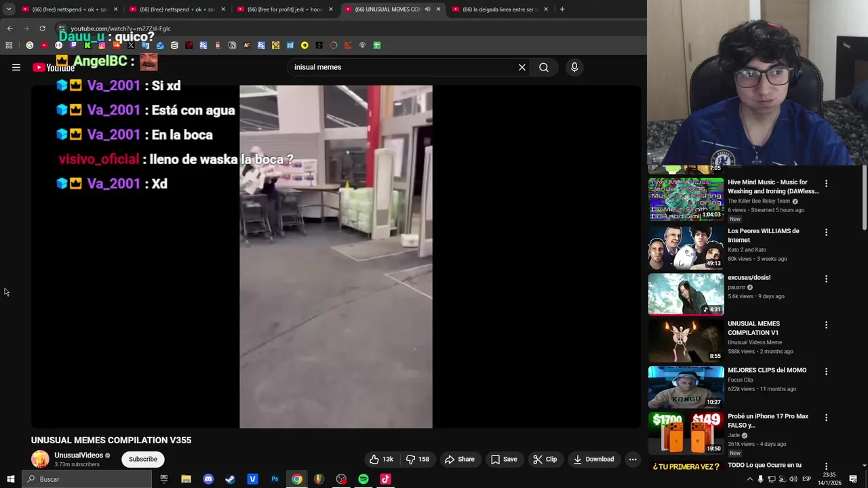The height and width of the screenshot is (488, 868).
Task: Clear the search box with the X
Action: click(x=522, y=67)
